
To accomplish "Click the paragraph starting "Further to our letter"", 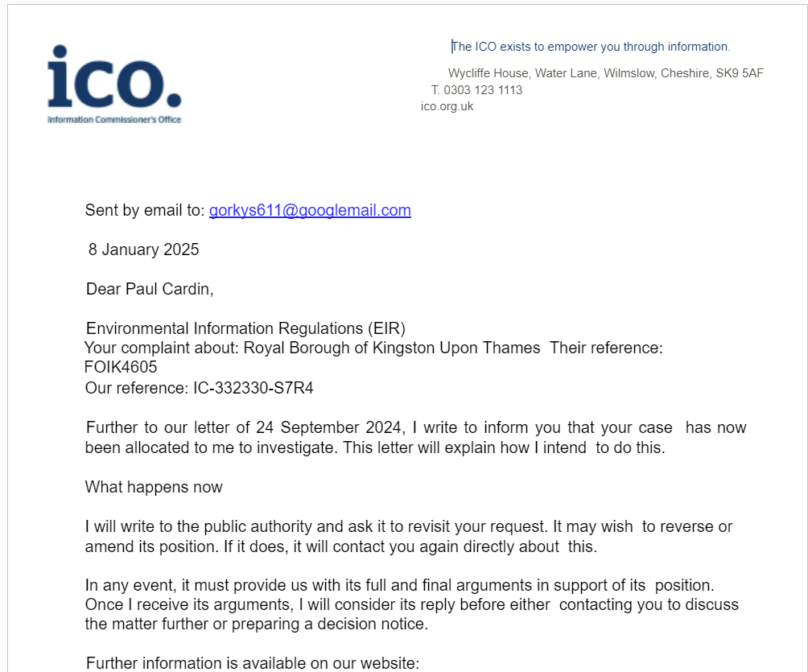I will coord(415,438).
